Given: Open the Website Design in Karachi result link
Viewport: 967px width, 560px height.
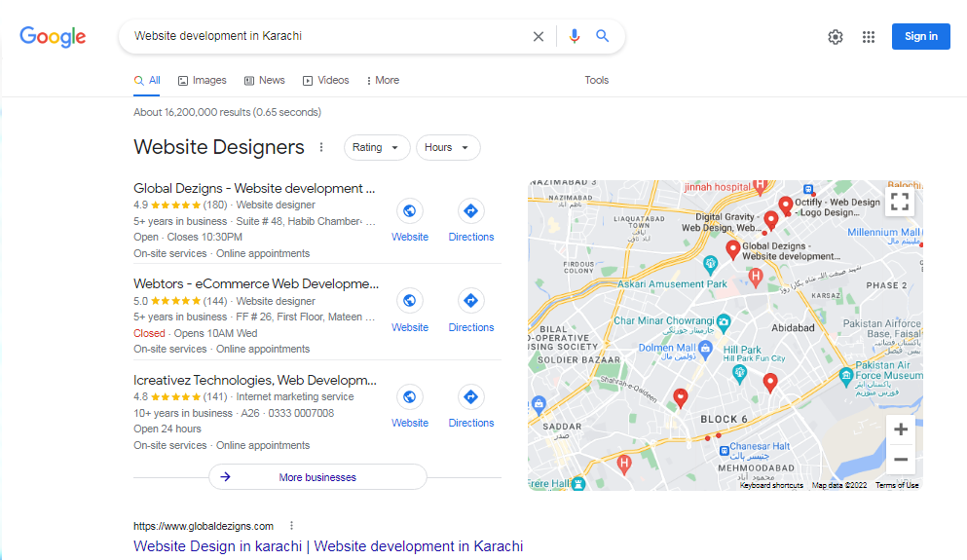Looking at the screenshot, I should [x=328, y=546].
